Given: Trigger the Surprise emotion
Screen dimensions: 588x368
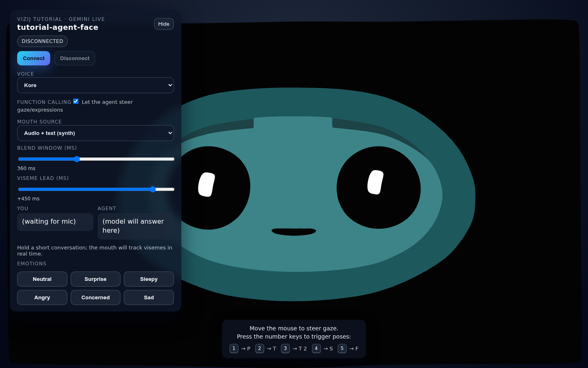Looking at the screenshot, I should pos(96,279).
